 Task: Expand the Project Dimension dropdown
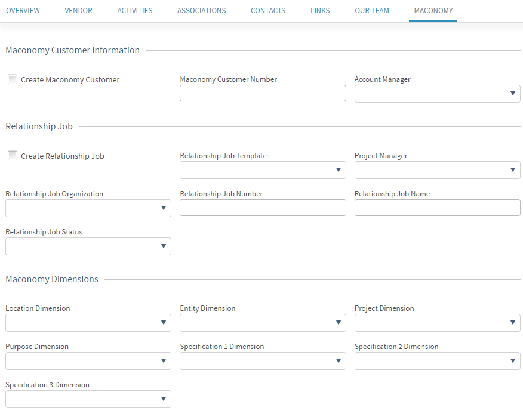click(437, 323)
